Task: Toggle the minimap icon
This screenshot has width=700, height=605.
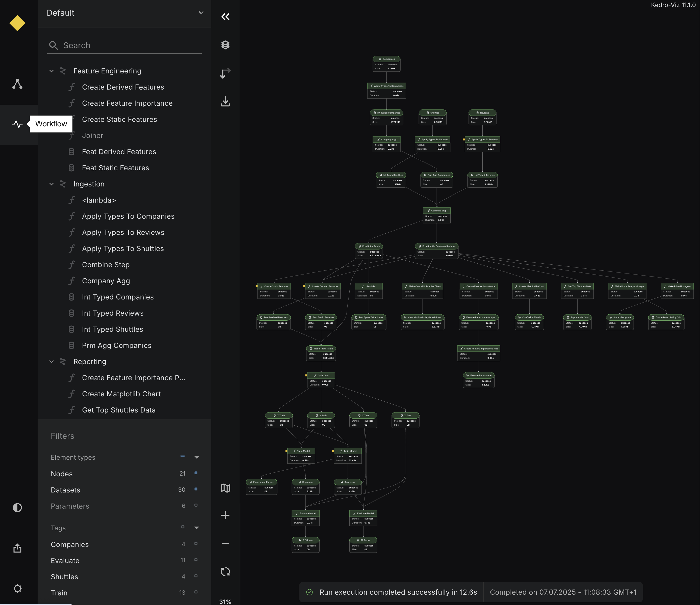Action: point(225,488)
